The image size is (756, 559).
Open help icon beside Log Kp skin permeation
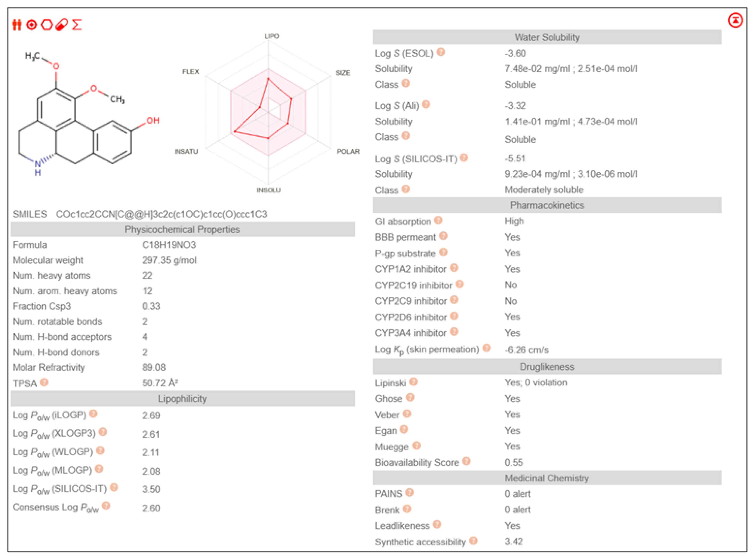(486, 348)
